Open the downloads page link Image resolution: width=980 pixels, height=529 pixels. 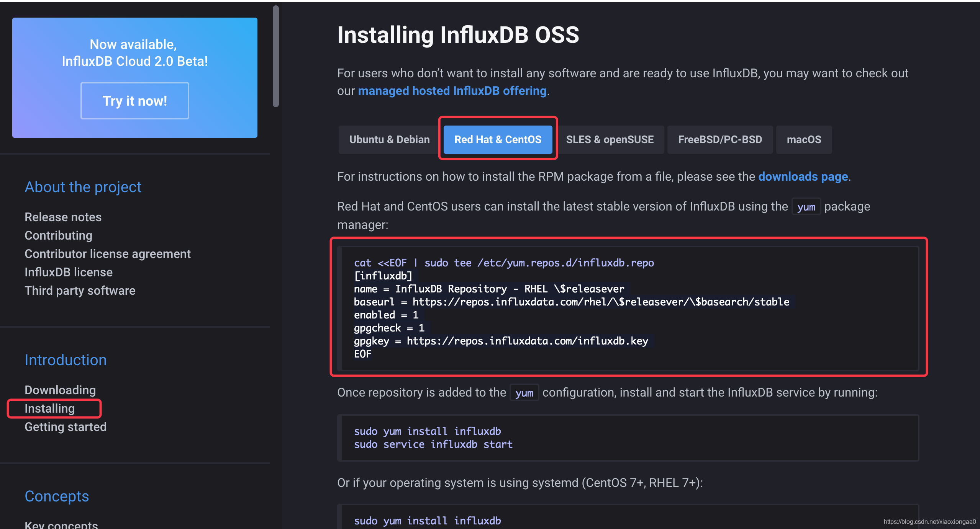[x=803, y=176]
